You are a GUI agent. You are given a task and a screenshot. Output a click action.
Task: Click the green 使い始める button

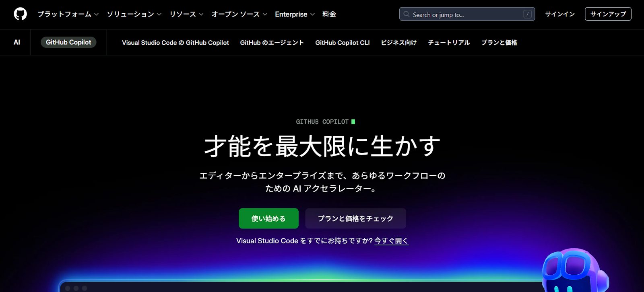(268, 218)
